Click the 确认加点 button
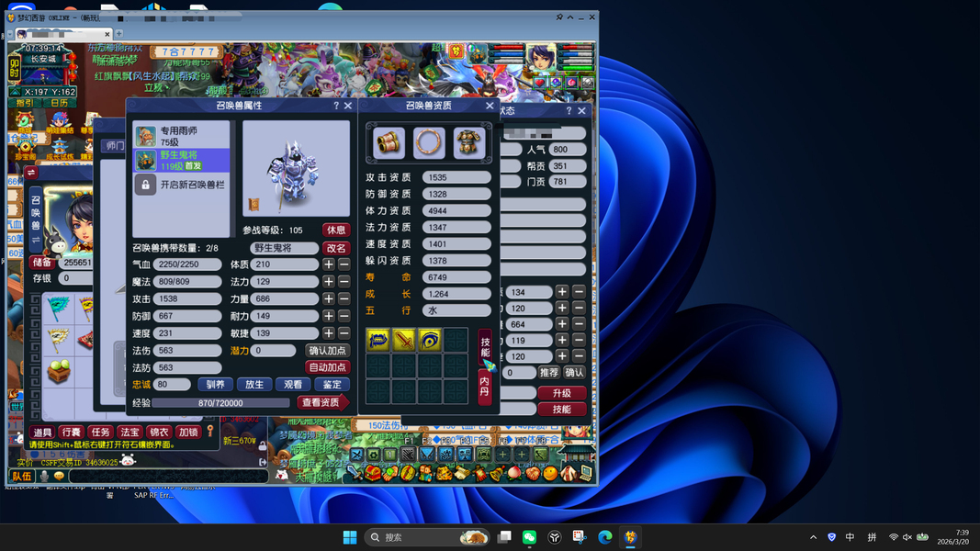980x551 pixels. click(x=328, y=351)
